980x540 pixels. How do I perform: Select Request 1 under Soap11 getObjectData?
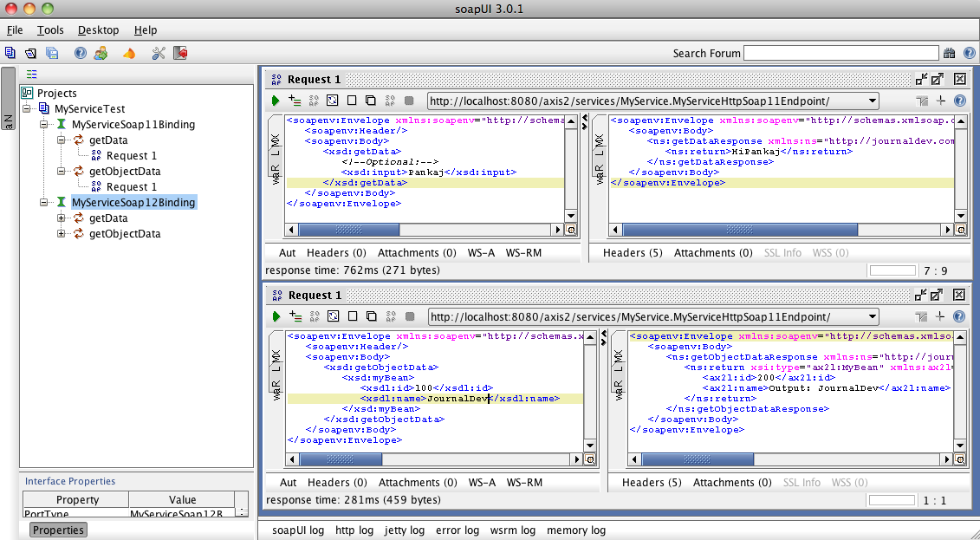pos(131,187)
